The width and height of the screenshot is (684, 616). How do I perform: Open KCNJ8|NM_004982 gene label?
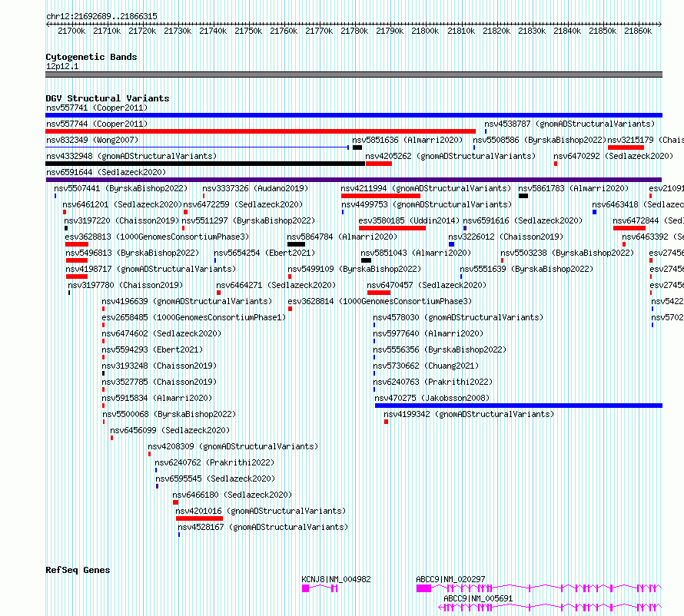coord(337,579)
